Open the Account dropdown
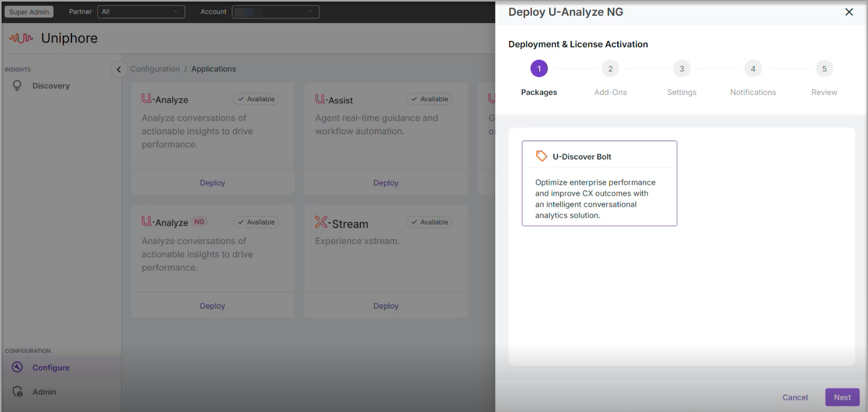The height and width of the screenshot is (412, 868). pos(275,12)
